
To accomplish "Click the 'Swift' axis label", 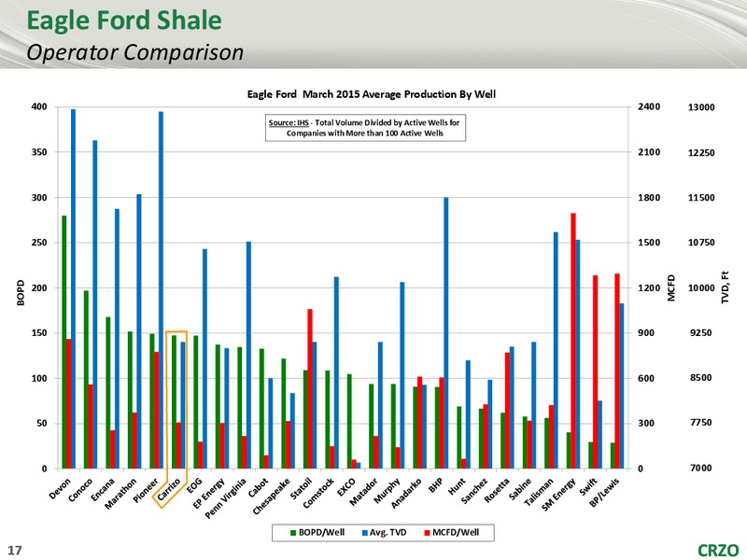I will tap(588, 486).
